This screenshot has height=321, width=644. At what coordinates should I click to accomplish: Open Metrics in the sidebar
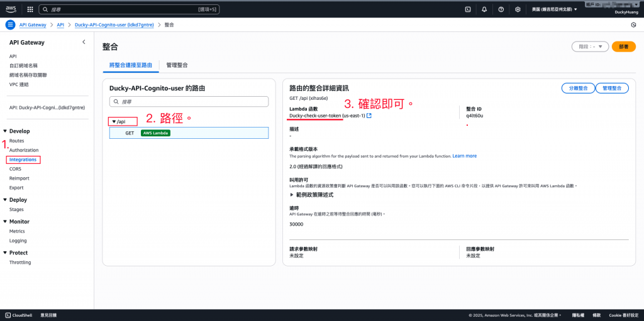pos(17,232)
